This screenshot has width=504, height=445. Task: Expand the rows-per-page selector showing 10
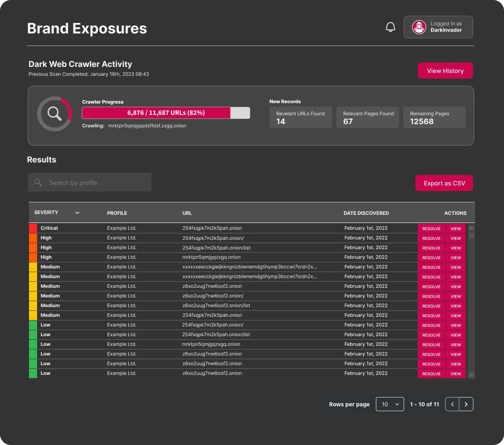click(x=389, y=404)
